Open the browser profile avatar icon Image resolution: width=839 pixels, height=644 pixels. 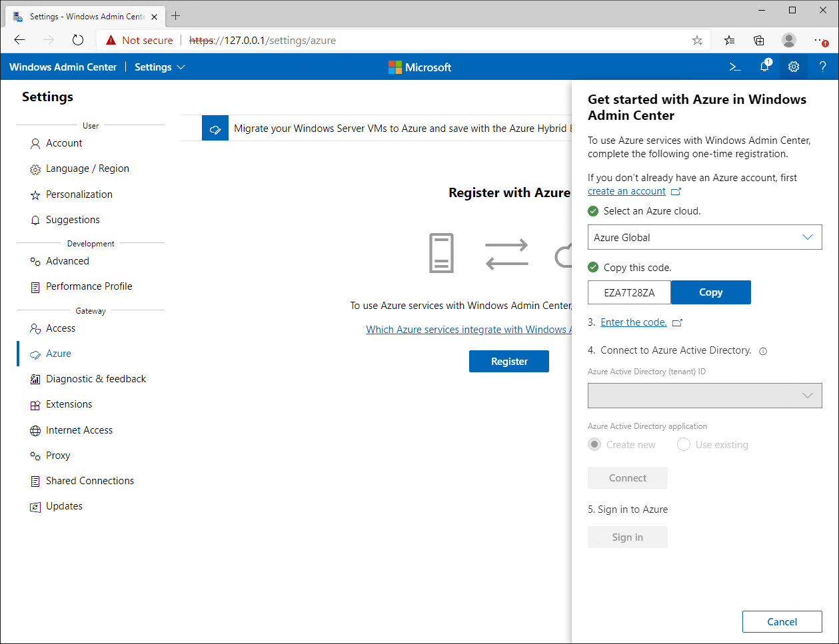point(789,40)
